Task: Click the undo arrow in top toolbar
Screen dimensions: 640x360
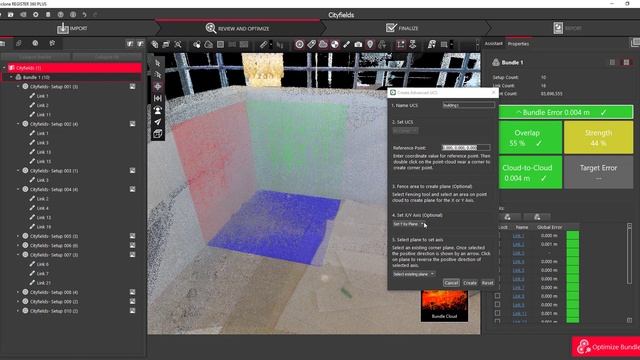Action: (x=84, y=15)
